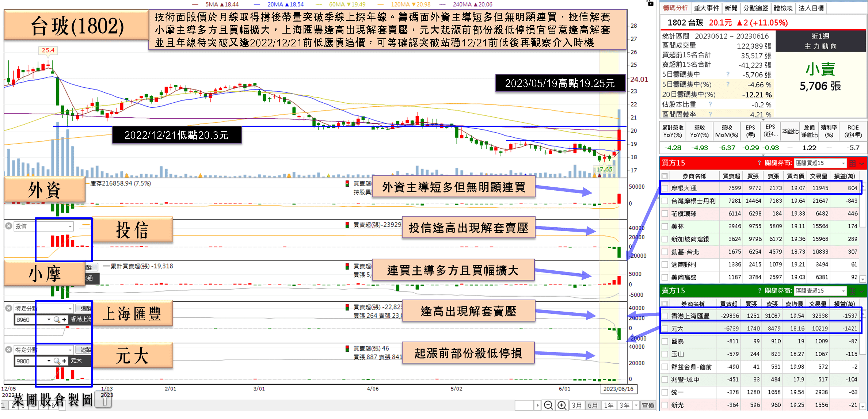
Task: Open the 8960 broker code dropdown
Action: pyautogui.click(x=49, y=320)
